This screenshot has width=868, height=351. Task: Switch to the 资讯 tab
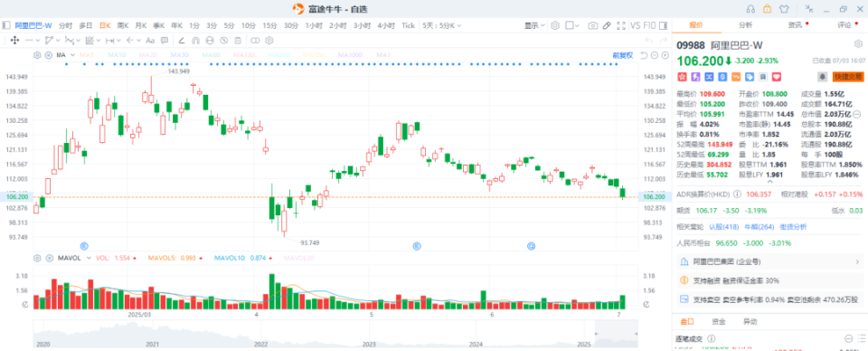tap(795, 25)
